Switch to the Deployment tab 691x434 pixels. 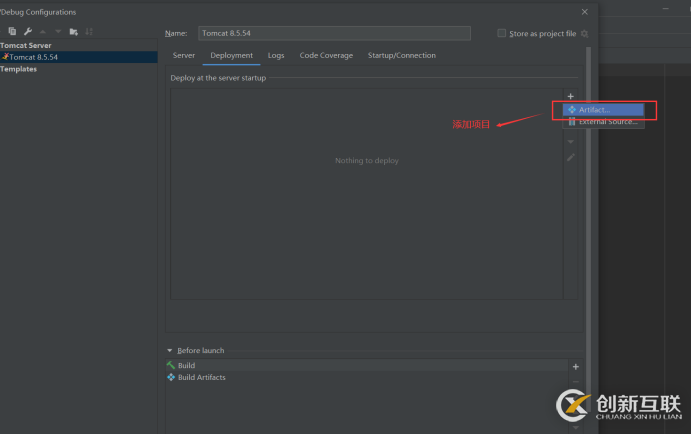[231, 56]
